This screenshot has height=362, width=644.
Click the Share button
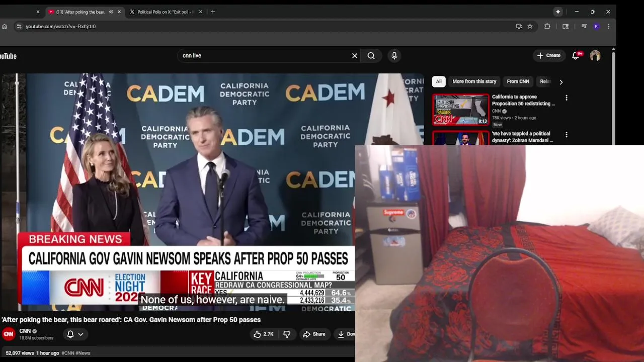coord(314,334)
